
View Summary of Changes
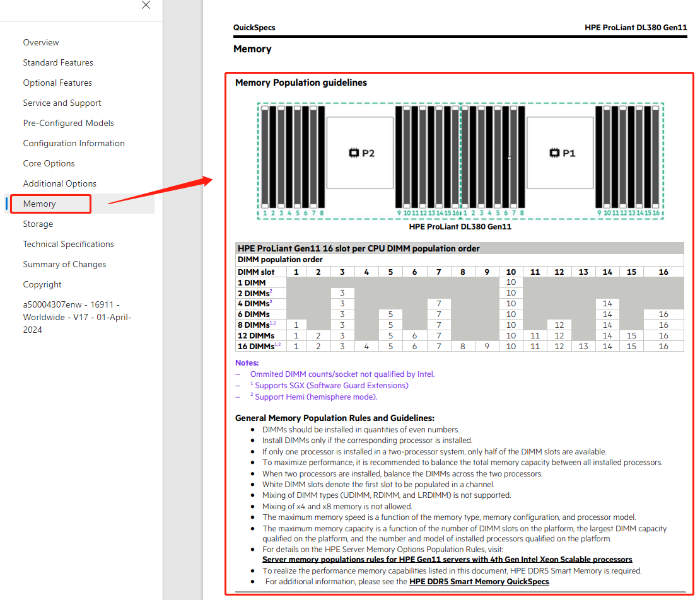pos(65,264)
